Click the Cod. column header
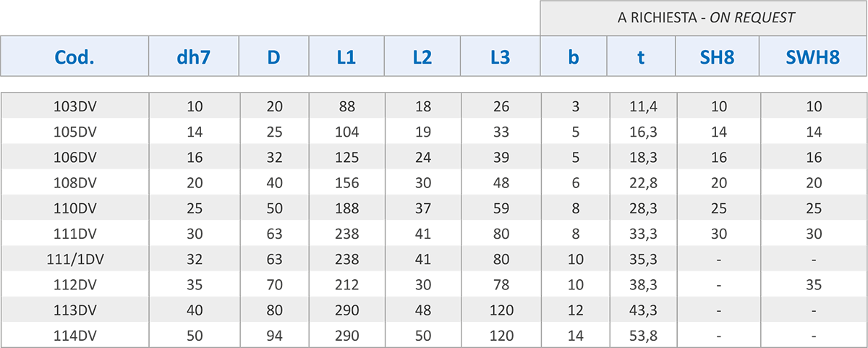Image resolution: width=868 pixels, height=348 pixels. pyautogui.click(x=75, y=56)
